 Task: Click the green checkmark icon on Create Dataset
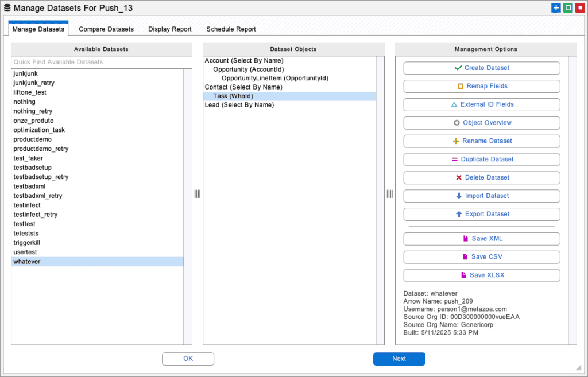pos(458,68)
